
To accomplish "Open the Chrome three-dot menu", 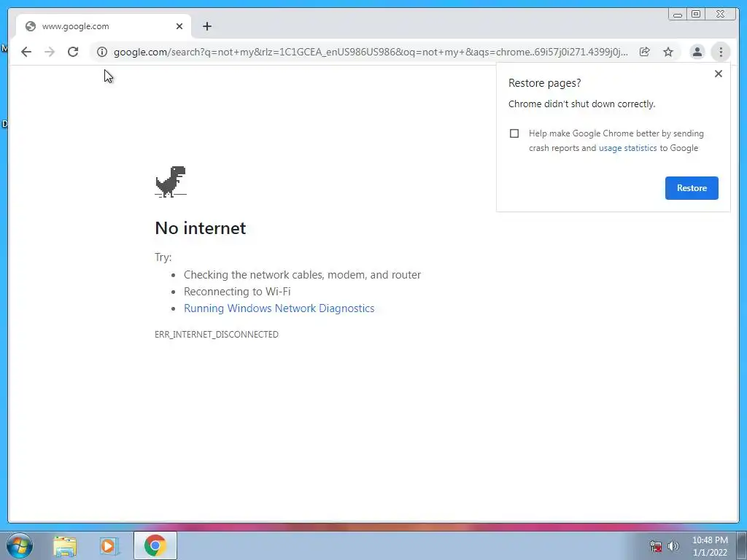I will tap(721, 52).
